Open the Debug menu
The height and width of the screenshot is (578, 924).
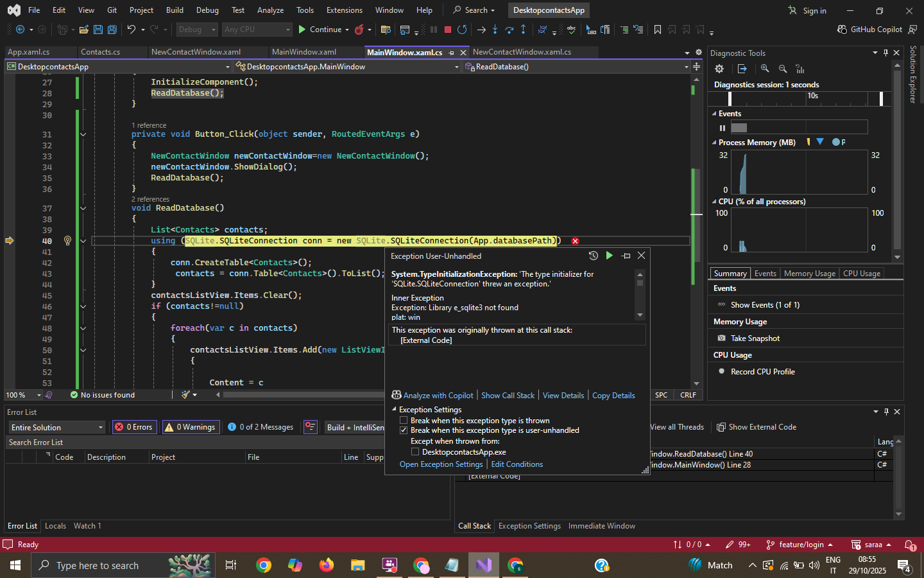(x=207, y=10)
